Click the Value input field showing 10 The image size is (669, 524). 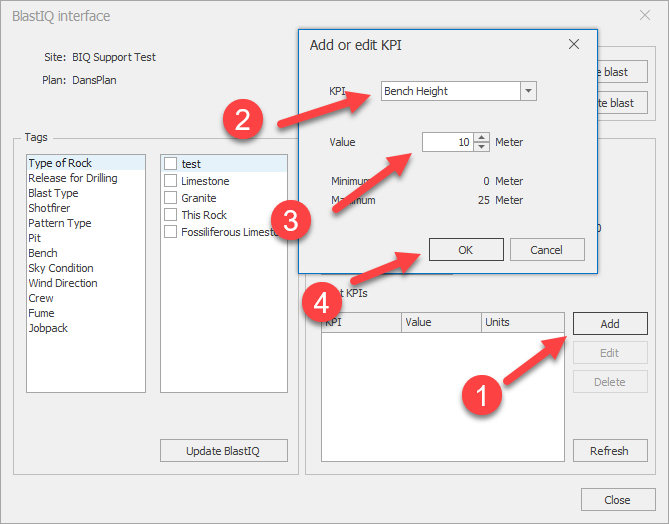tap(447, 142)
